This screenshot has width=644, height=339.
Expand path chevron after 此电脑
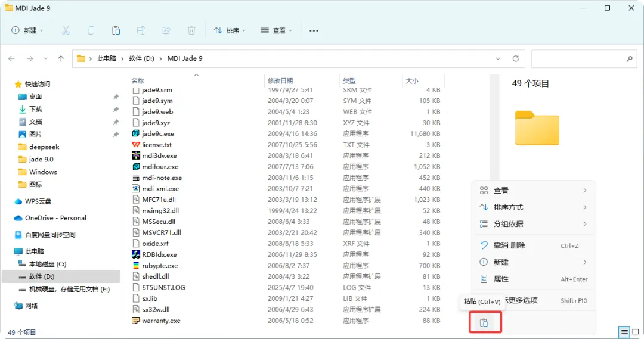click(122, 59)
